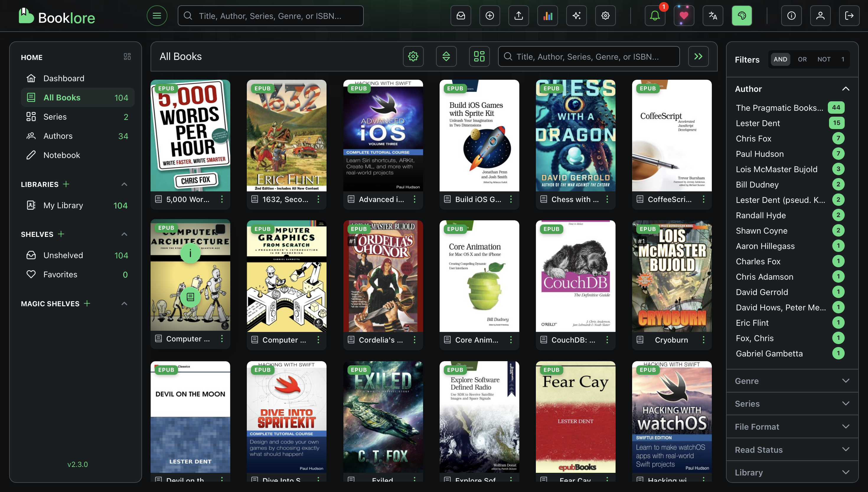This screenshot has width=868, height=492.
Task: Open the settings gear in top bar
Action: 606,16
